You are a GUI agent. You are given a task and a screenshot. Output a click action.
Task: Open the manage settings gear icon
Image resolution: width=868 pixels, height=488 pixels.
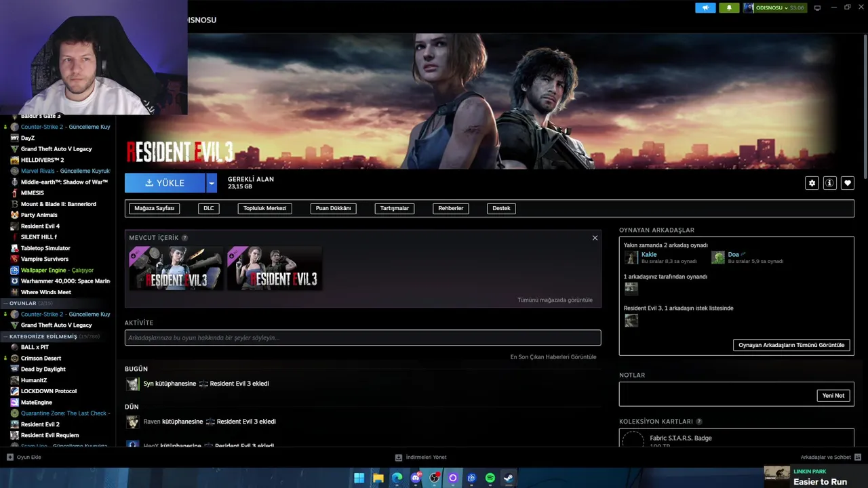click(812, 183)
